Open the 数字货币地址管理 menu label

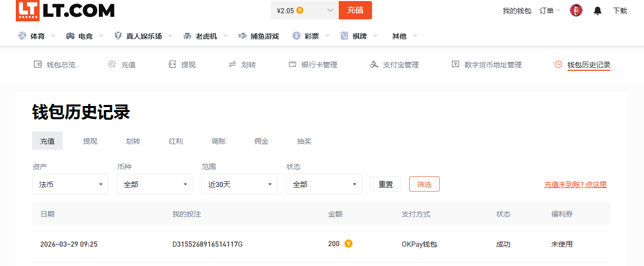[x=493, y=65]
